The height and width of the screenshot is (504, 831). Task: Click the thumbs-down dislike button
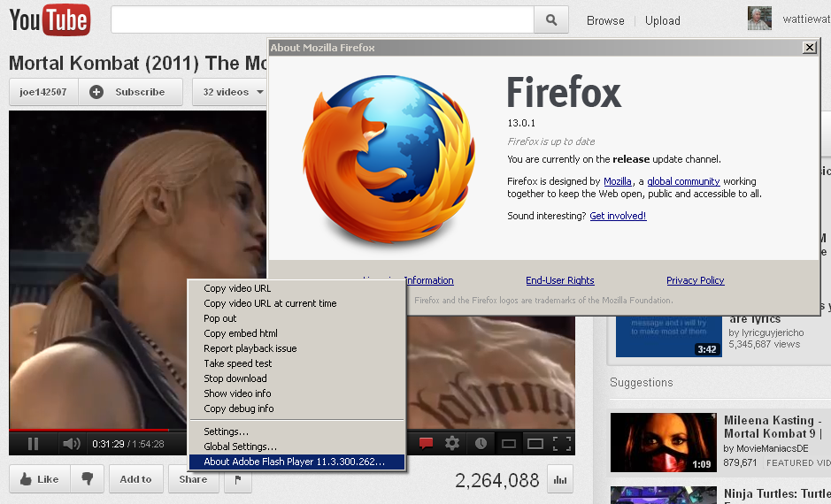(x=88, y=479)
